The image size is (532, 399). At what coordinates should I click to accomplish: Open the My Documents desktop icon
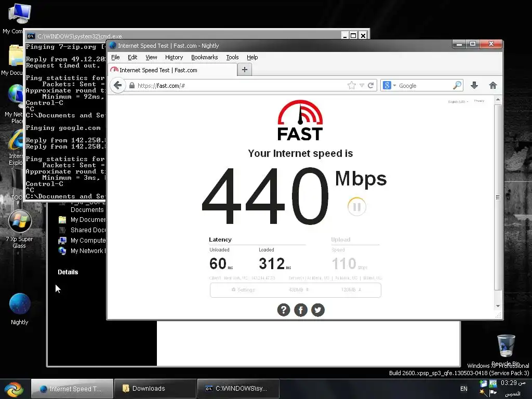click(14, 60)
